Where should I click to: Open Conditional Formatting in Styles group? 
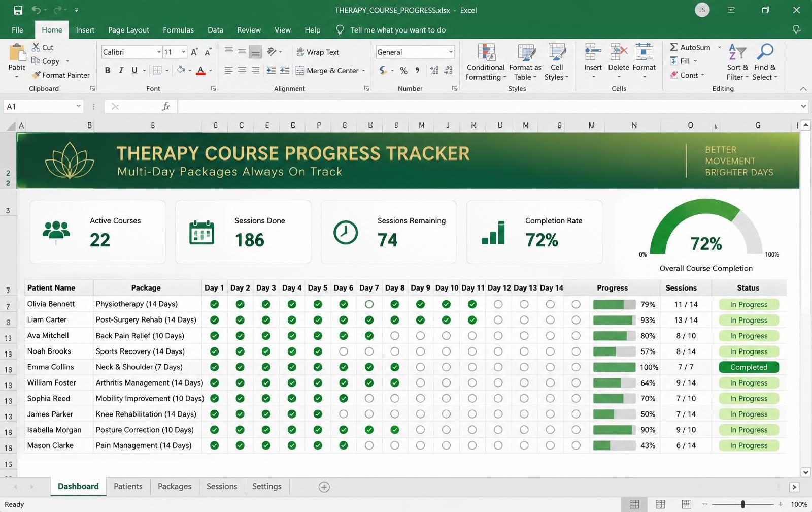click(x=486, y=62)
